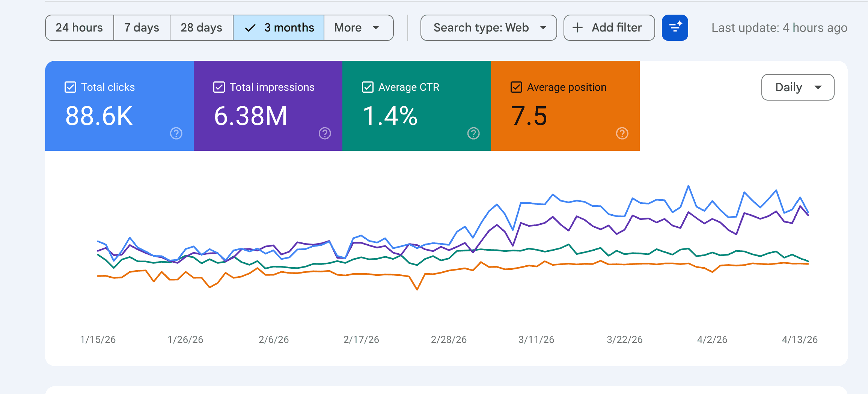
Task: Click the 1/26/26 axis date label
Action: tap(185, 340)
